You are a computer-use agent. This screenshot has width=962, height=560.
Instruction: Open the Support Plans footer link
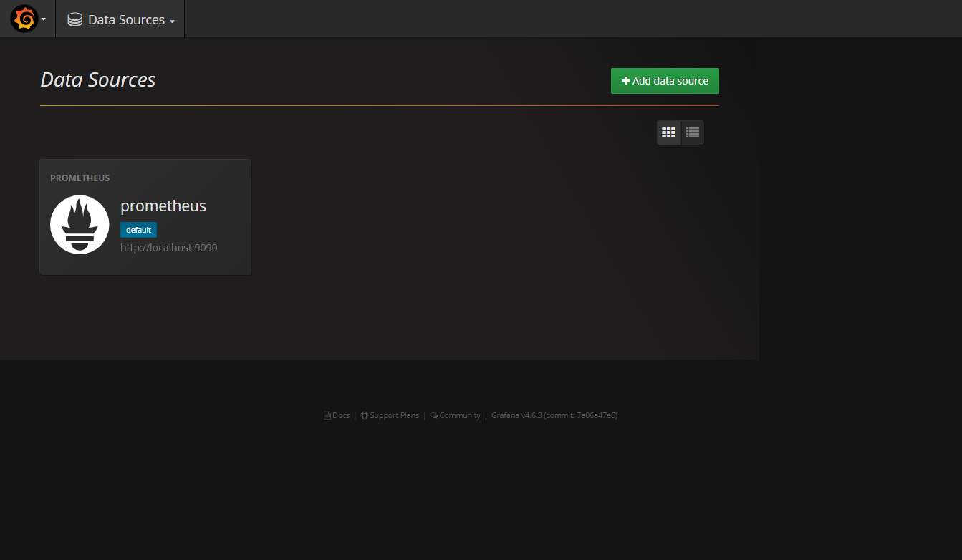[x=390, y=415]
